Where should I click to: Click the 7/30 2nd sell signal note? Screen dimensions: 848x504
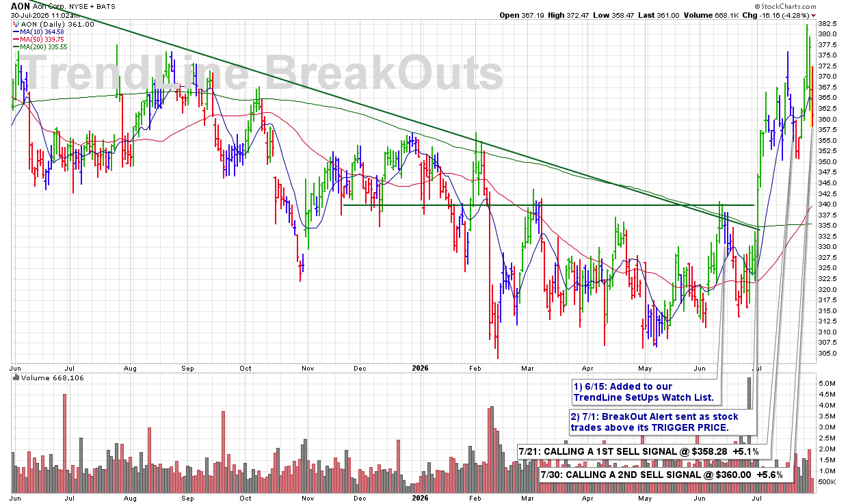(667, 474)
